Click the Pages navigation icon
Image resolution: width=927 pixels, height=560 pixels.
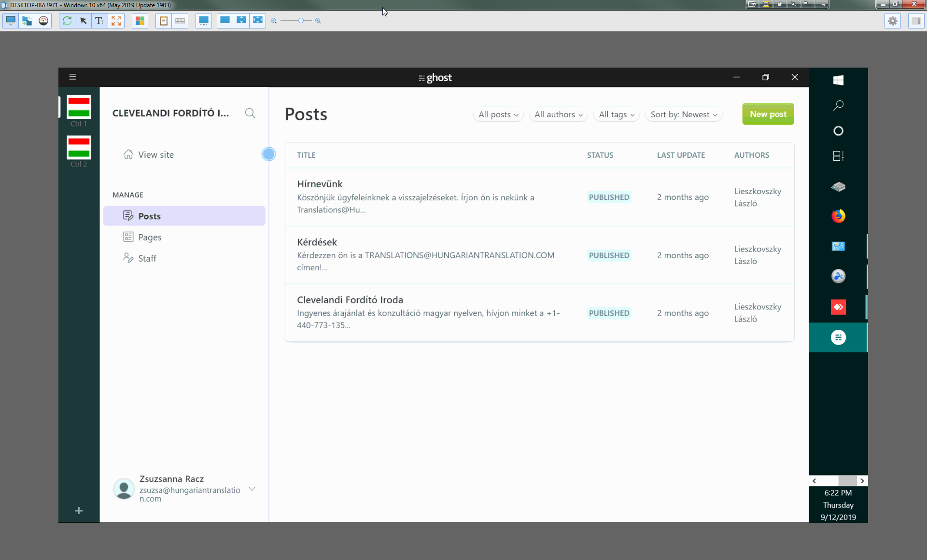point(128,237)
